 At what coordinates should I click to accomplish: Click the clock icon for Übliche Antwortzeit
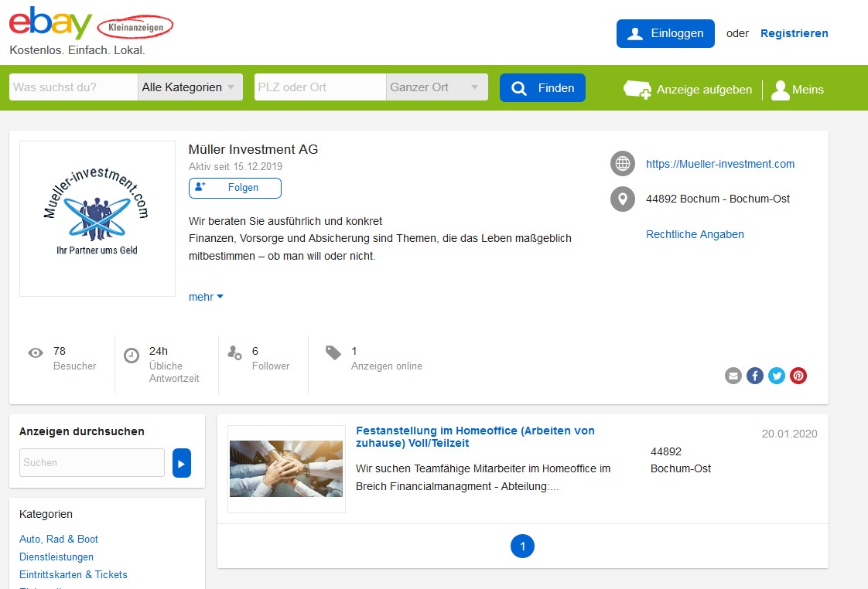(x=132, y=355)
